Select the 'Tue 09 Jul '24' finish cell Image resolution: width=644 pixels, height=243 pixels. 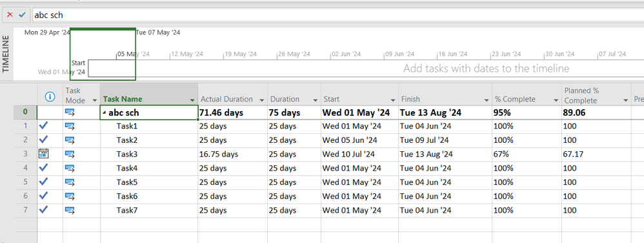(x=445, y=140)
